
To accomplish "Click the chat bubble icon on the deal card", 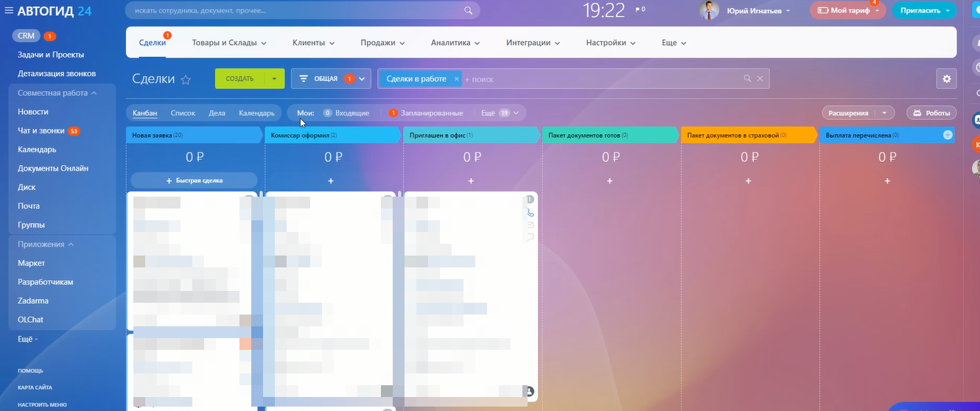I will [x=530, y=237].
